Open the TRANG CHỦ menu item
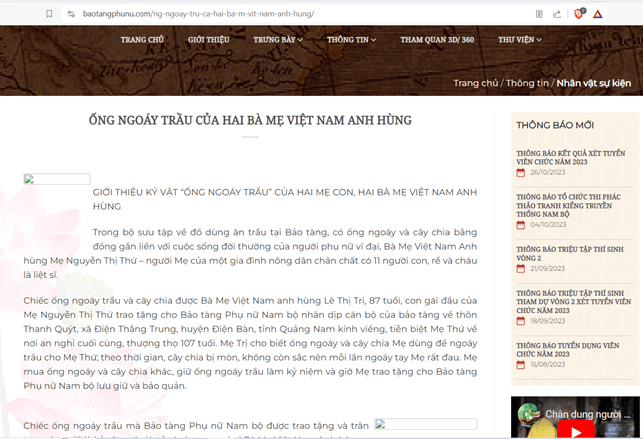The image size is (643, 439). click(142, 40)
